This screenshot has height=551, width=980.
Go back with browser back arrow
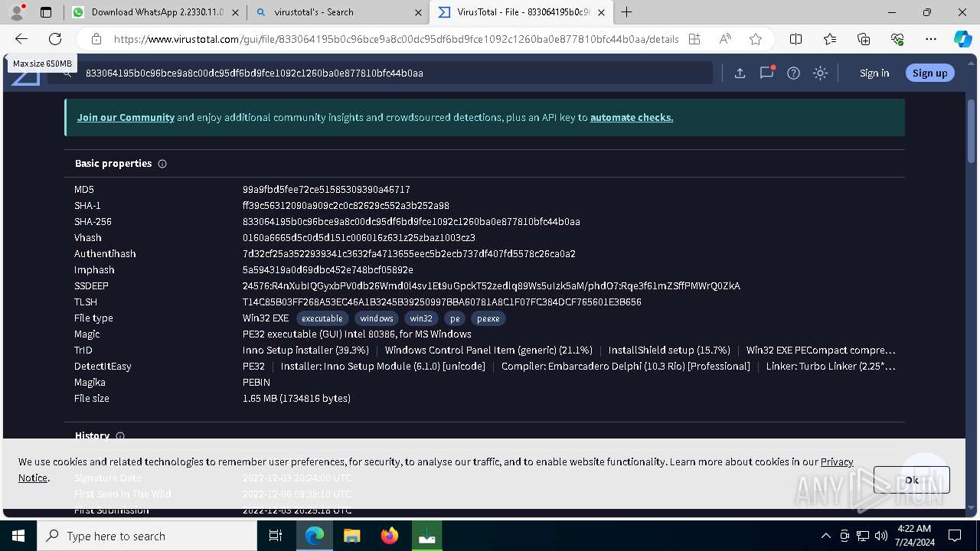pyautogui.click(x=21, y=39)
